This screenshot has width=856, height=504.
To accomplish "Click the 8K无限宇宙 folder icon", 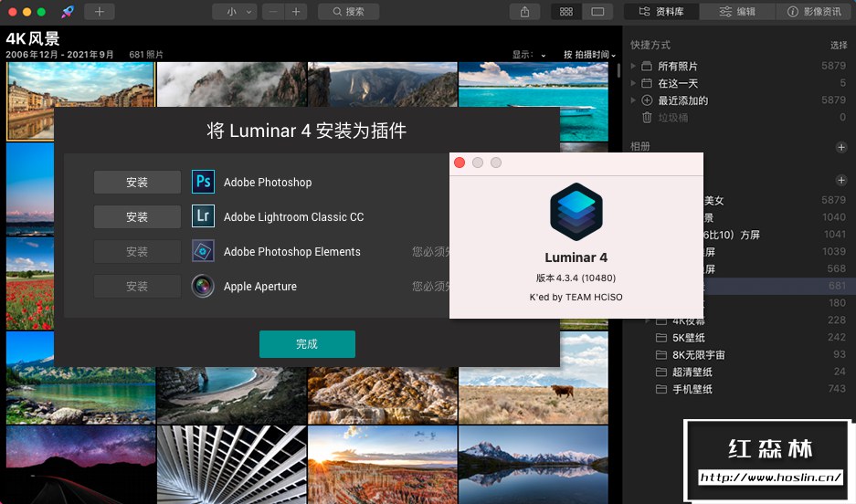I will tap(661, 355).
